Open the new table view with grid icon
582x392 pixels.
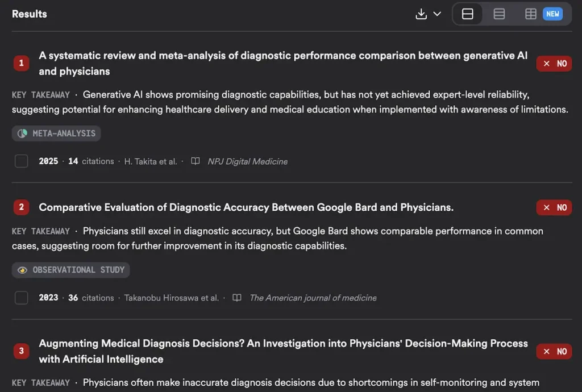pos(530,13)
